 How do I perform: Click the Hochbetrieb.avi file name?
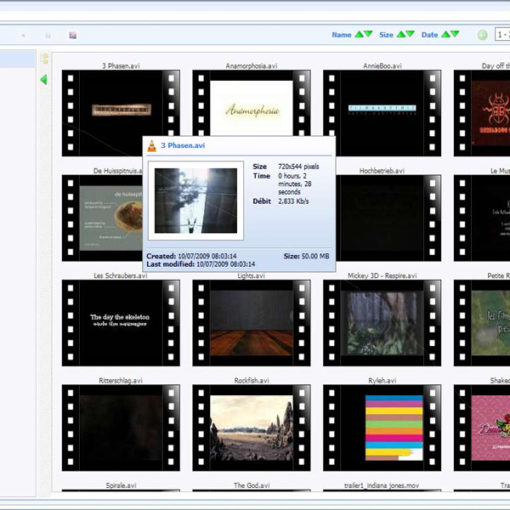click(382, 171)
